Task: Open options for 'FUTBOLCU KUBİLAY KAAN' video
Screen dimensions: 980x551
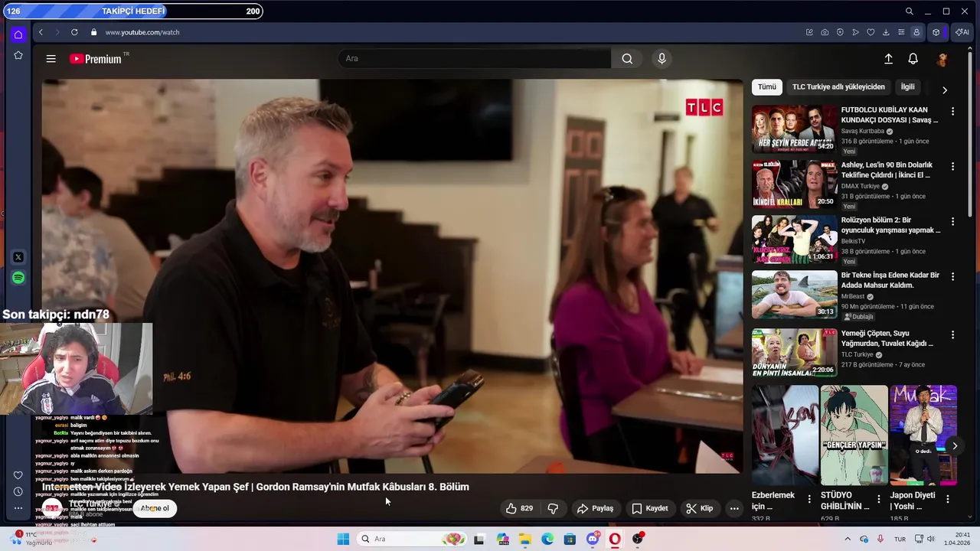Action: 952,112
